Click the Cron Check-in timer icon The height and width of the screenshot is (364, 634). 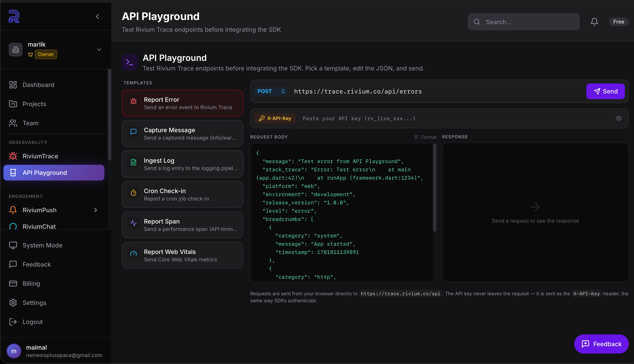pos(133,193)
